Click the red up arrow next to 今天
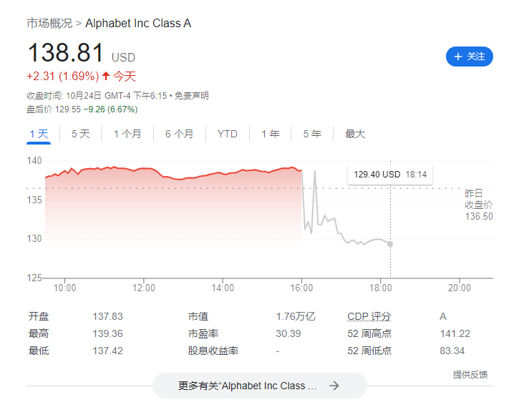 point(106,76)
